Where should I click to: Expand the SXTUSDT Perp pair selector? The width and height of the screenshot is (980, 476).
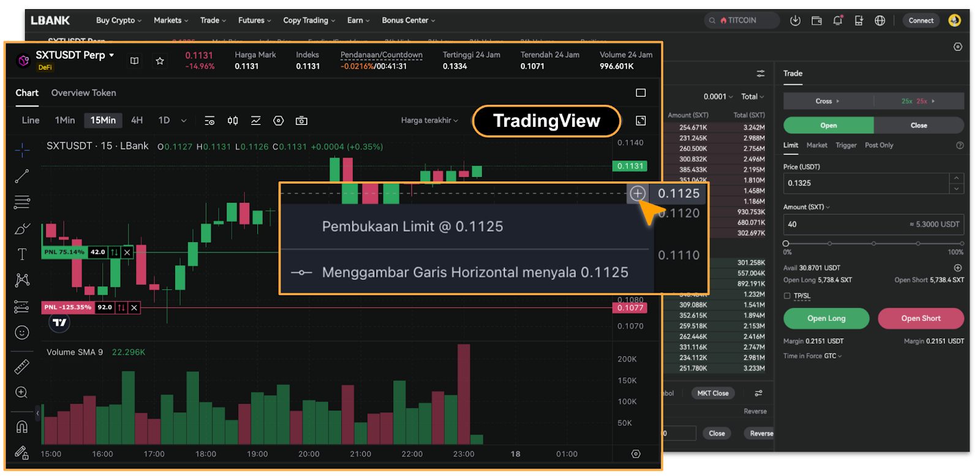pyautogui.click(x=76, y=55)
